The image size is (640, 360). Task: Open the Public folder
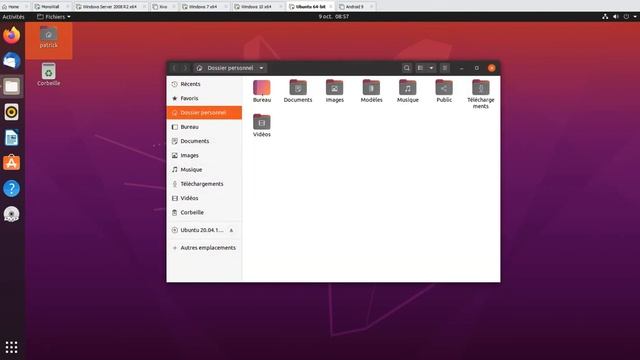click(444, 91)
